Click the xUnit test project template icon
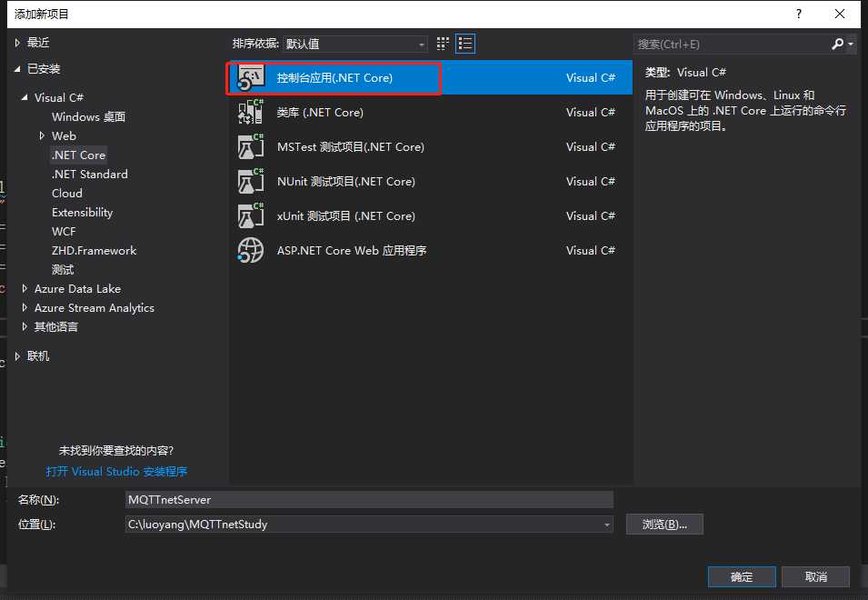 (x=251, y=215)
